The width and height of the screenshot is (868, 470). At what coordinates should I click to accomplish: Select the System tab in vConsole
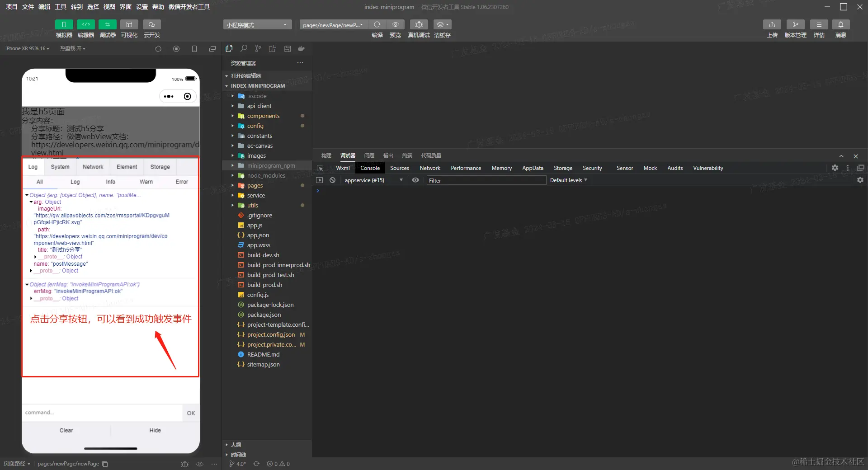click(60, 167)
